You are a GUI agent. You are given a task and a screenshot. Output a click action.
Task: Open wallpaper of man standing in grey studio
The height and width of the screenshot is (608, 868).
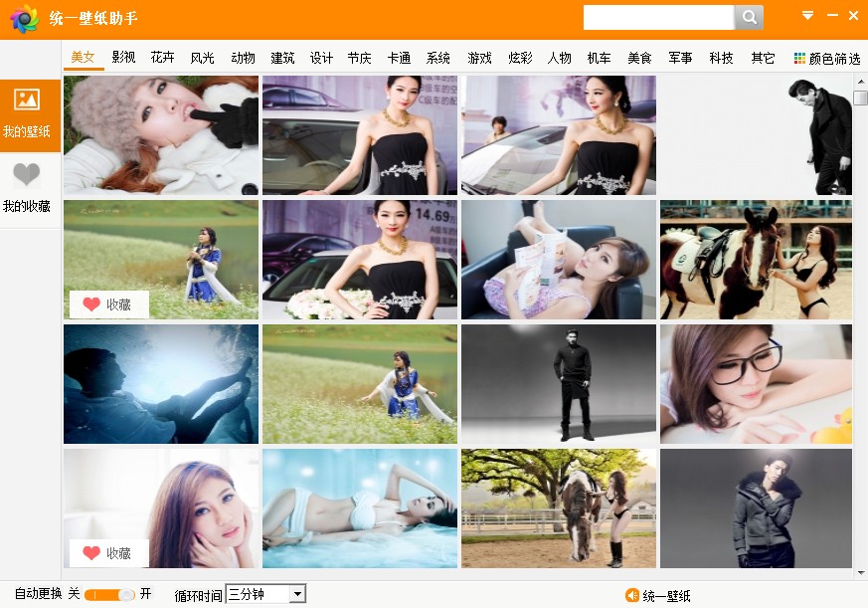(559, 384)
